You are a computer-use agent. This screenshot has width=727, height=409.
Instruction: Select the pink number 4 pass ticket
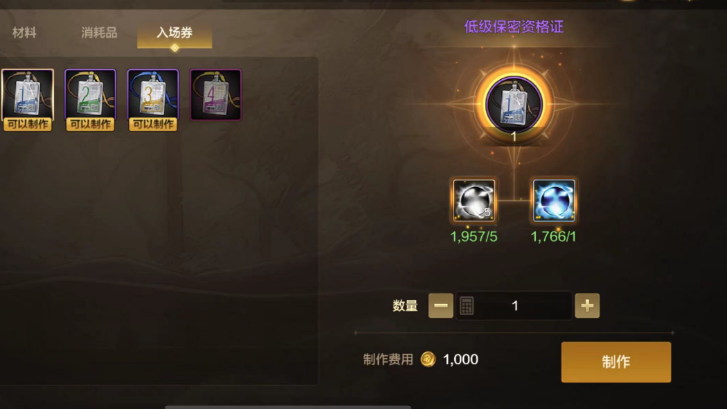point(216,95)
